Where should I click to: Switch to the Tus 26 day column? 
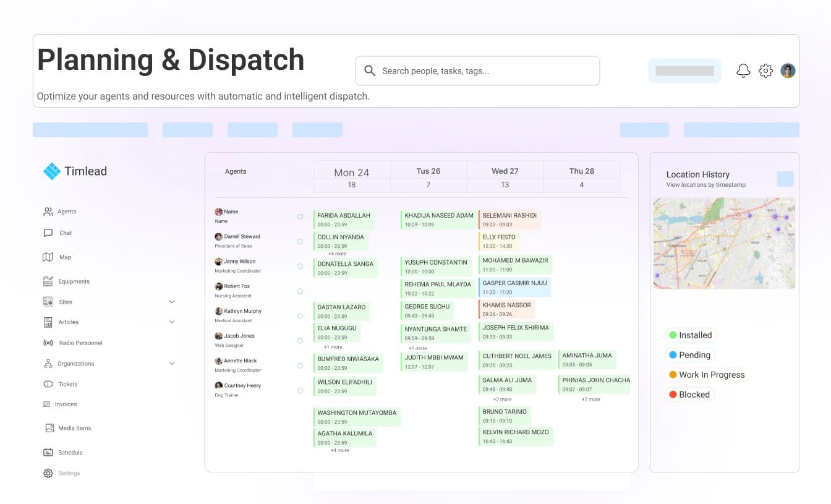[428, 171]
